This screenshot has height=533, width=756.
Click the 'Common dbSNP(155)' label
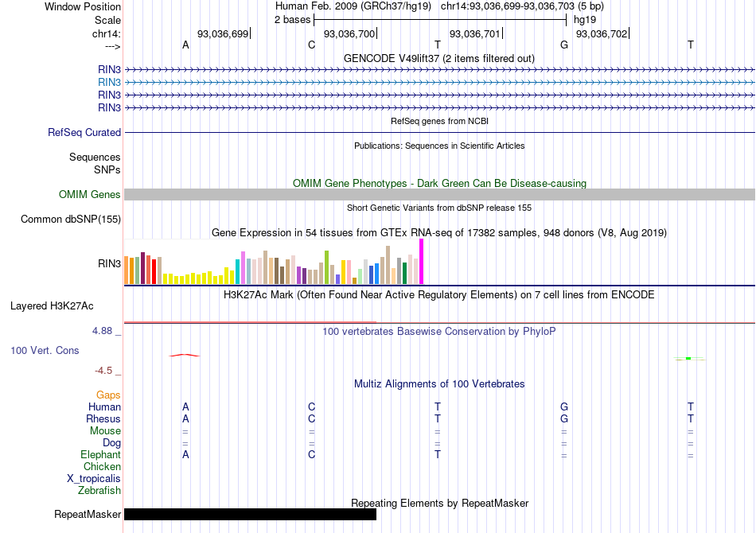(x=71, y=220)
